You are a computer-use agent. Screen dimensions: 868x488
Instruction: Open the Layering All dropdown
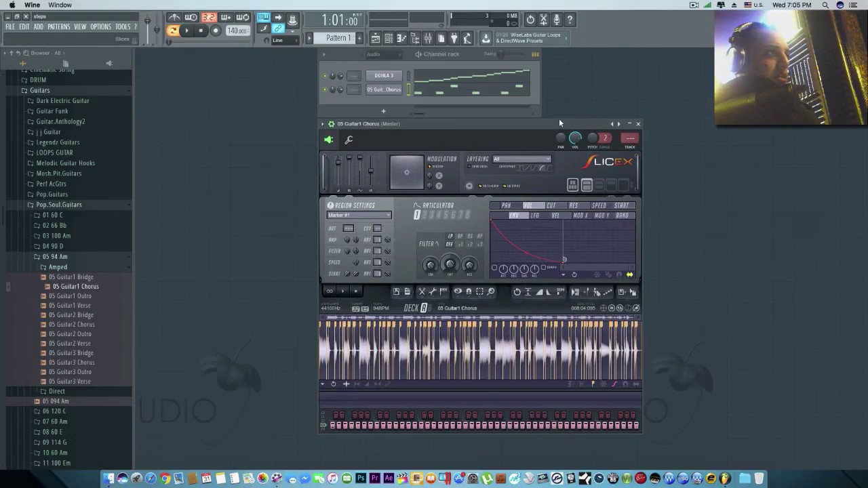[x=521, y=159]
